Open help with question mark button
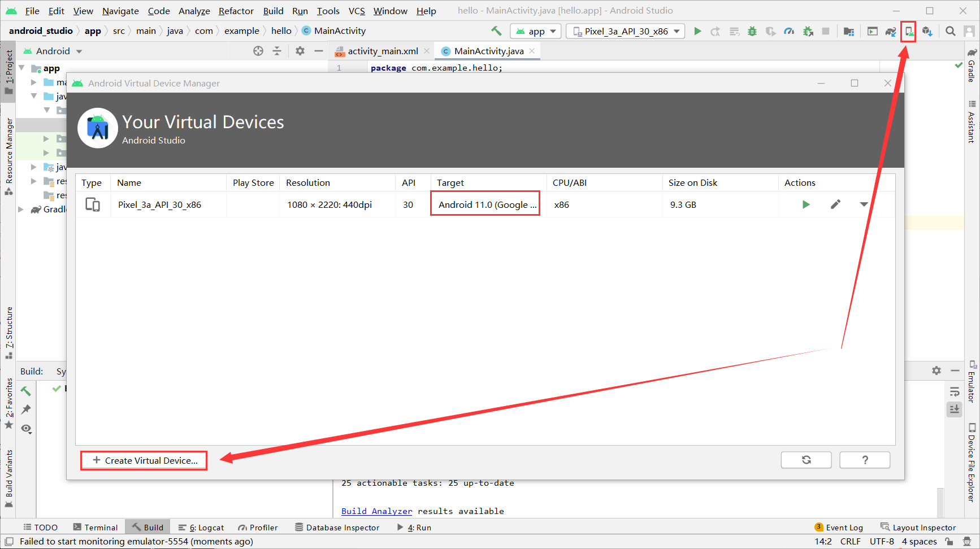 tap(865, 460)
